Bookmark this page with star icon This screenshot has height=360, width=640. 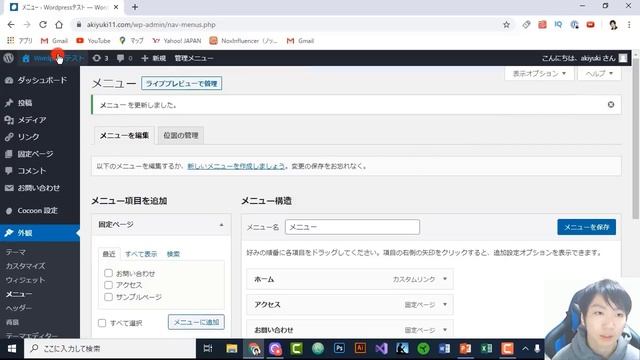point(506,24)
